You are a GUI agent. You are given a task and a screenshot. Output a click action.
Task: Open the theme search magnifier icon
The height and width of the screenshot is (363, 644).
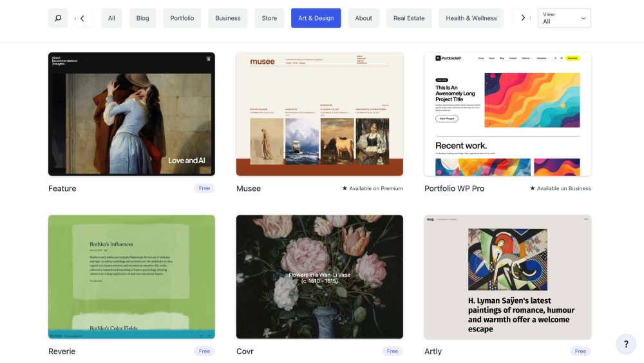58,18
